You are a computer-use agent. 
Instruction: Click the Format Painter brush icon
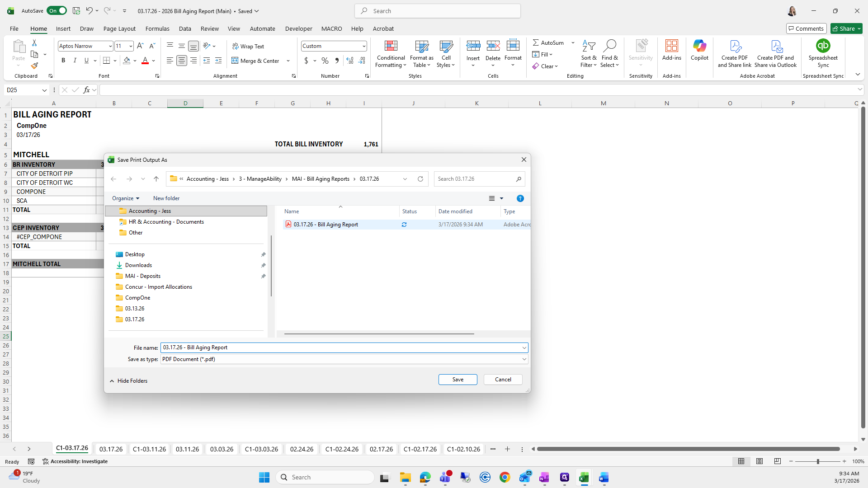pos(34,66)
